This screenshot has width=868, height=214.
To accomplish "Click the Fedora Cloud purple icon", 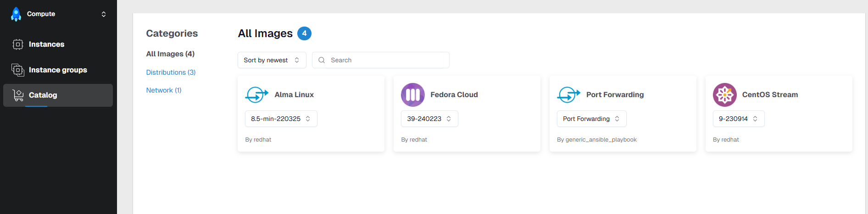I will coord(412,95).
